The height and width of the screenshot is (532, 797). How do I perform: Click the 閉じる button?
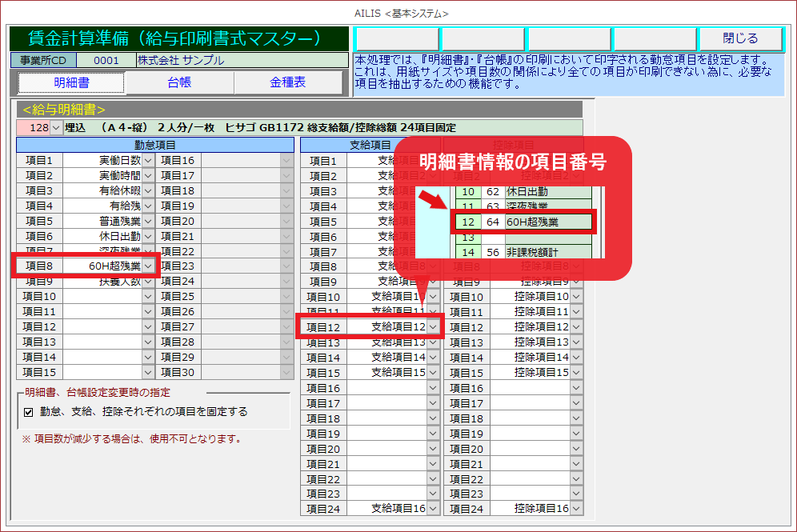(x=739, y=38)
